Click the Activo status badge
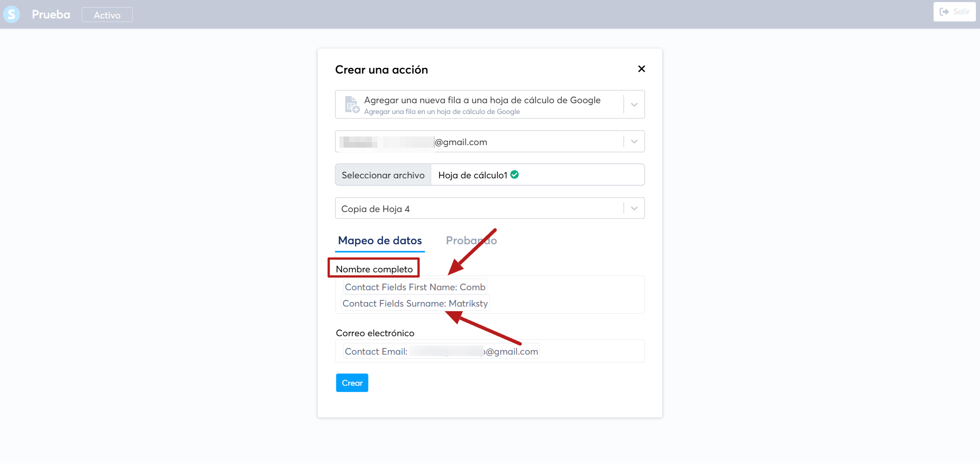 pyautogui.click(x=107, y=15)
